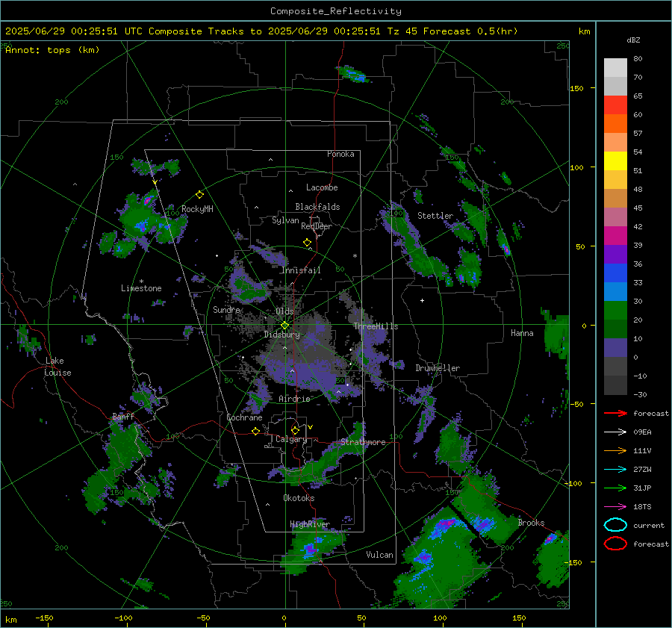Select the yellow diamond marker beside RockyMH
The image size is (672, 628).
pyautogui.click(x=199, y=195)
